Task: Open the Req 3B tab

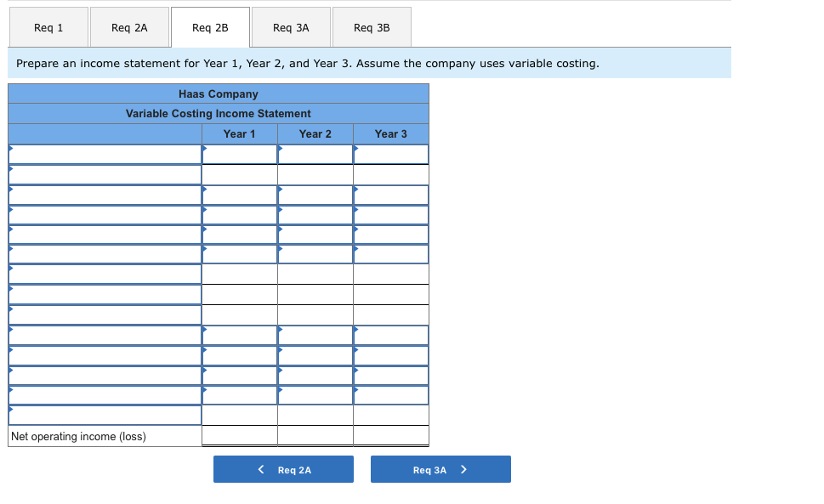Action: click(372, 27)
